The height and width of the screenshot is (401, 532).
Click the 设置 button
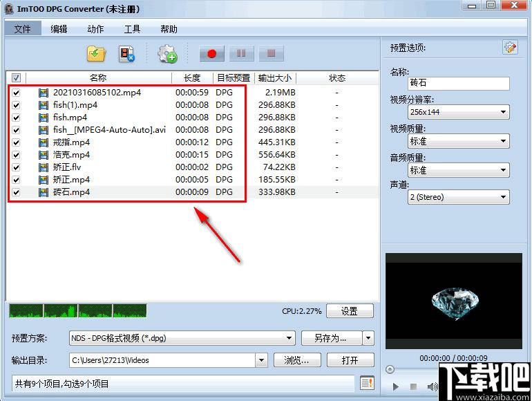[350, 311]
